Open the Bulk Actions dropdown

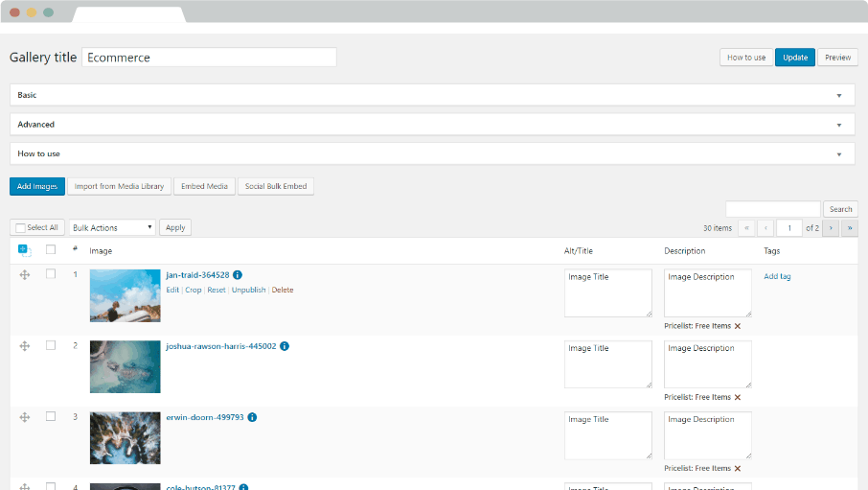[112, 228]
